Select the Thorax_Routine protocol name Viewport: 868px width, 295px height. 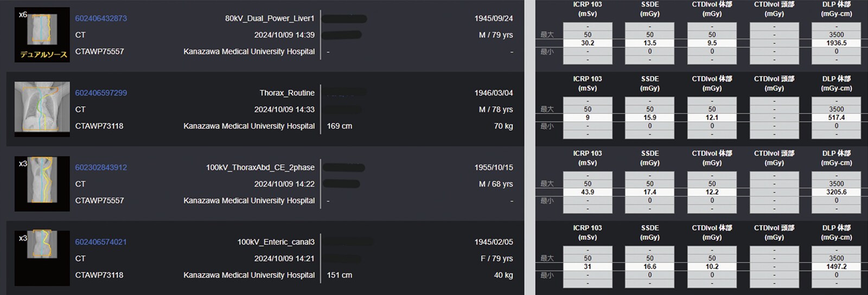[x=287, y=93]
